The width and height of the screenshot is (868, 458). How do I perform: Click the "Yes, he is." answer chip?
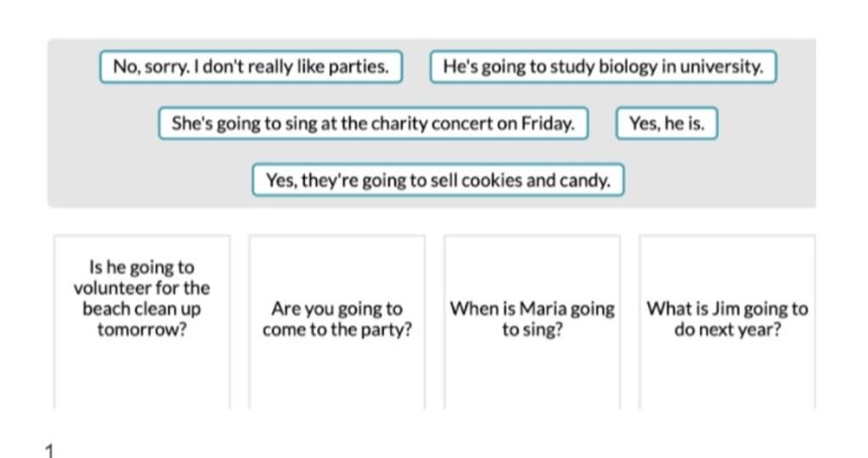(666, 124)
